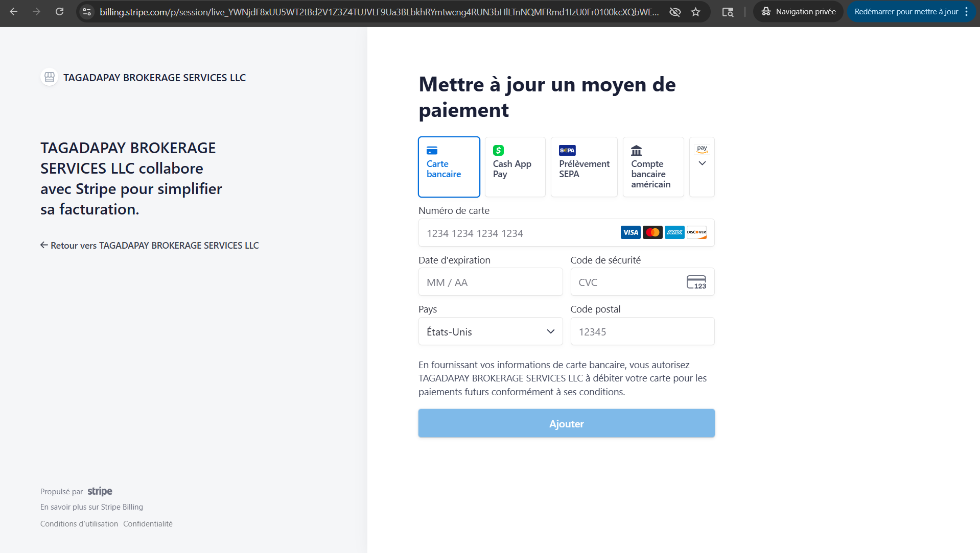
Task: Select Cash App Pay payment method
Action: point(515,166)
